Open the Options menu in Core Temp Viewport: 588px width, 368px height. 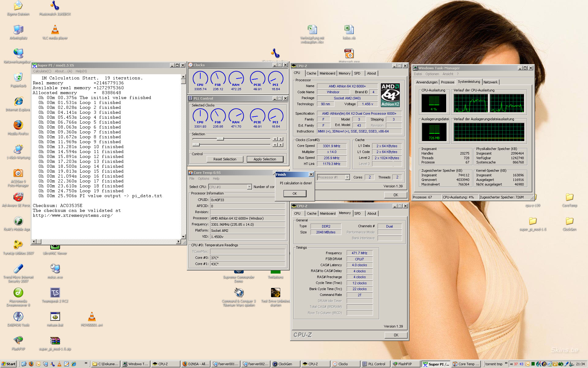tap(203, 178)
